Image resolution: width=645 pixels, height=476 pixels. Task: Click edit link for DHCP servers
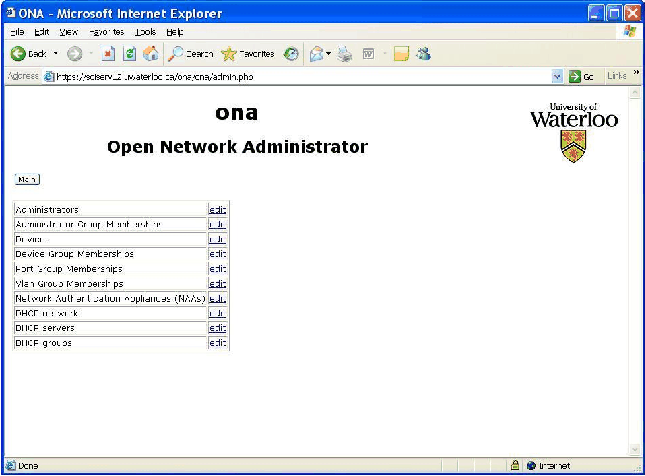(217, 328)
